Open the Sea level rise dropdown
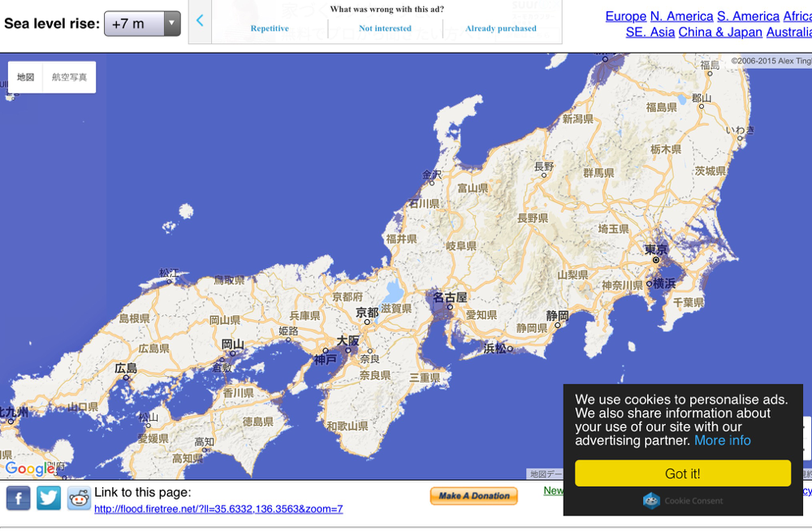 tap(142, 24)
